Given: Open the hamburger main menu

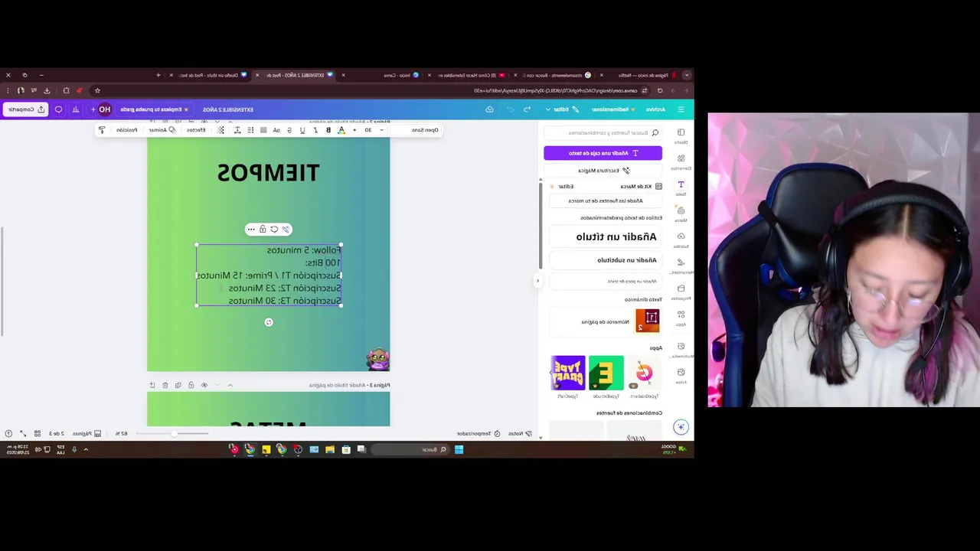Looking at the screenshot, I should (681, 109).
